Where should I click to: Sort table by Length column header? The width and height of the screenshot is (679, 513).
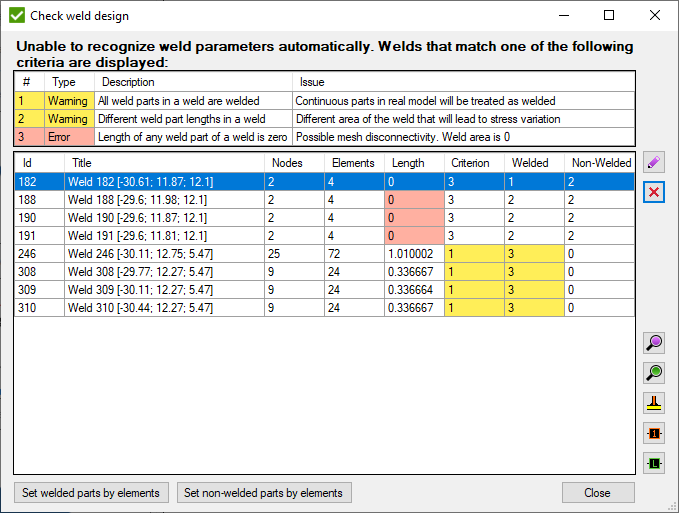(x=408, y=163)
